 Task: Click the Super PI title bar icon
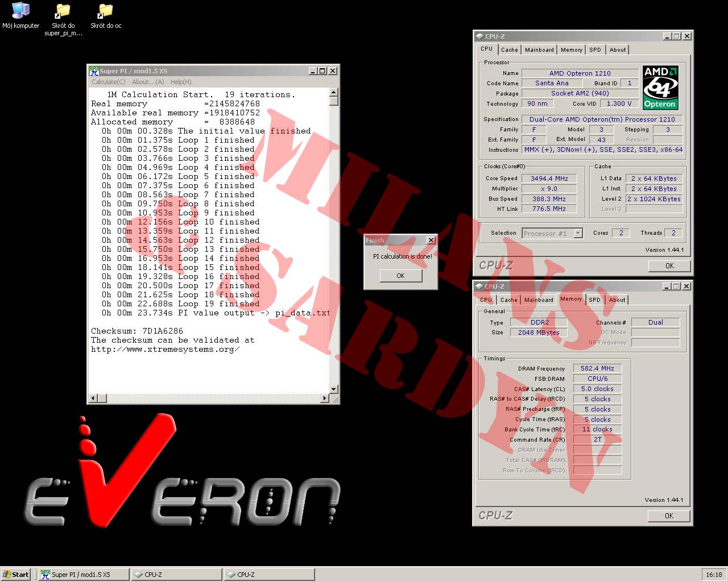point(94,71)
